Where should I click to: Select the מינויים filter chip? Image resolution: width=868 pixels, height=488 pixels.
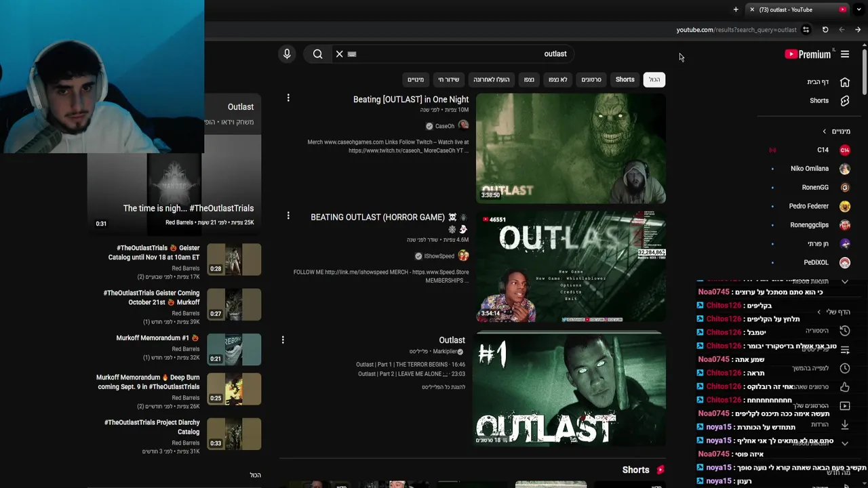pos(416,79)
